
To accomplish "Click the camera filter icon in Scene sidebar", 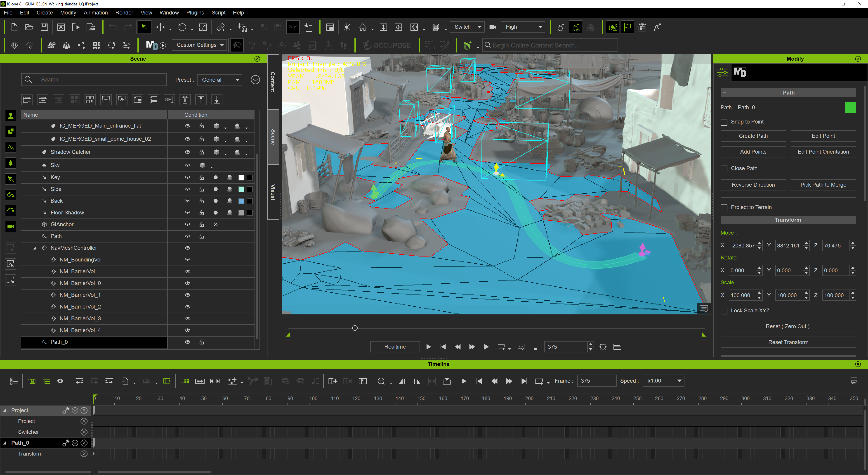I will (10, 226).
